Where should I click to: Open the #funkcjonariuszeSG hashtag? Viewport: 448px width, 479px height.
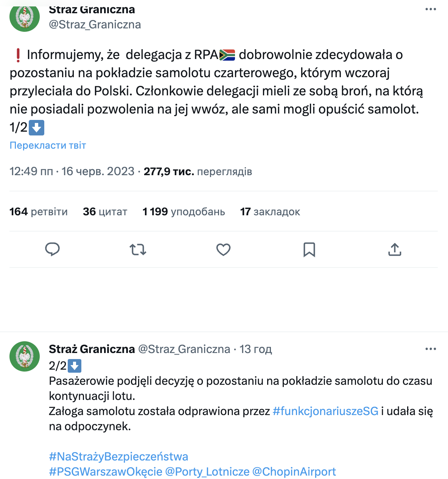click(x=325, y=411)
